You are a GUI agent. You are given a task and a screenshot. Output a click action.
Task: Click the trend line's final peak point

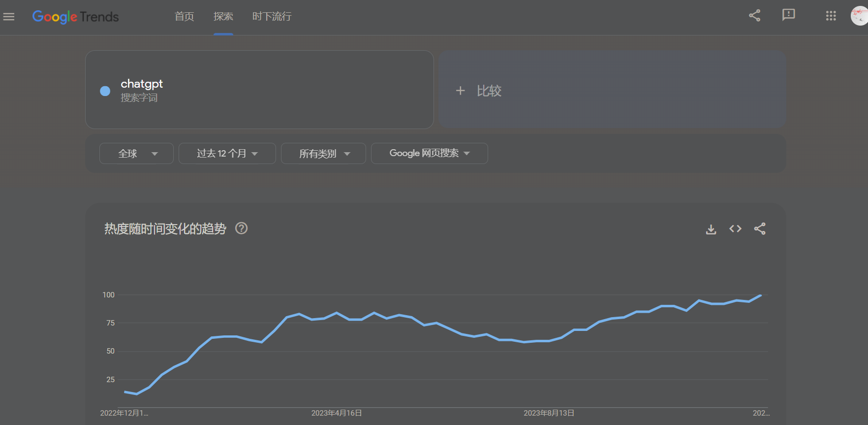coord(761,295)
